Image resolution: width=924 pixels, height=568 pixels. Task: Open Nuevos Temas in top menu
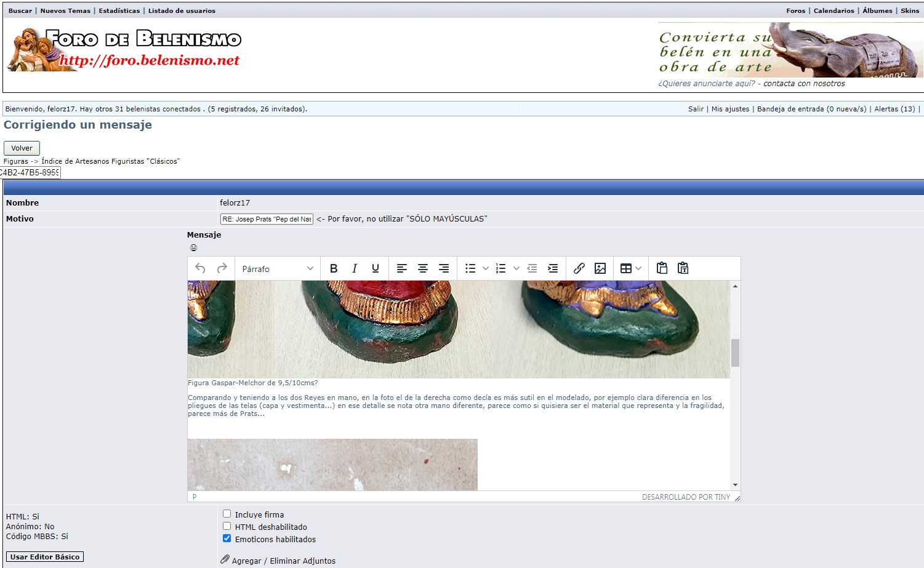[65, 11]
